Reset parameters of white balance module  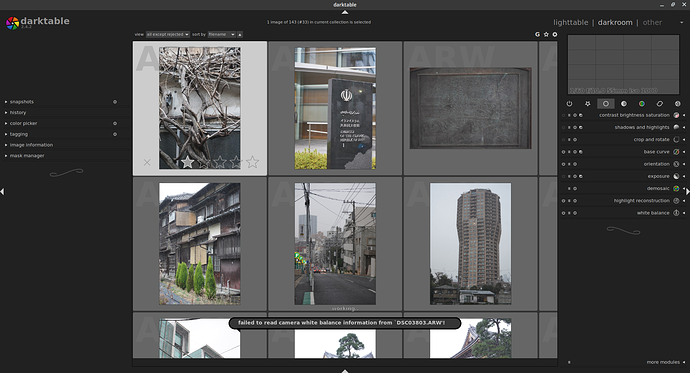pos(575,213)
